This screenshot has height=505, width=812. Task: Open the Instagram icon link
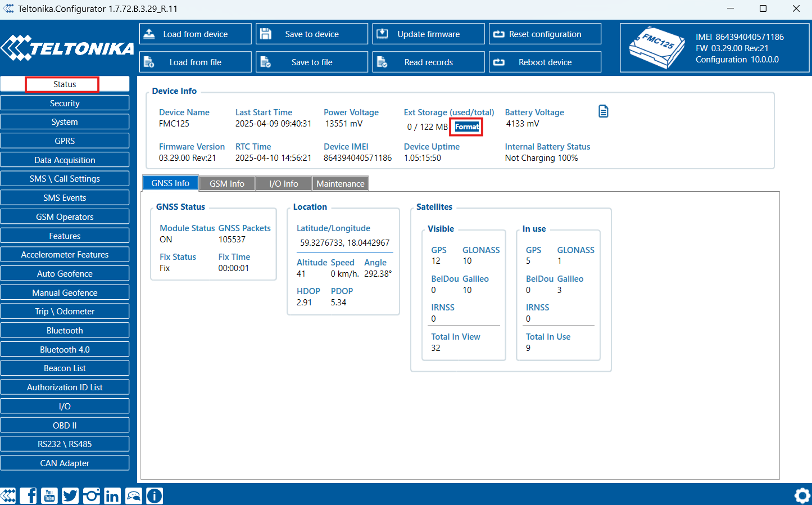click(x=92, y=495)
